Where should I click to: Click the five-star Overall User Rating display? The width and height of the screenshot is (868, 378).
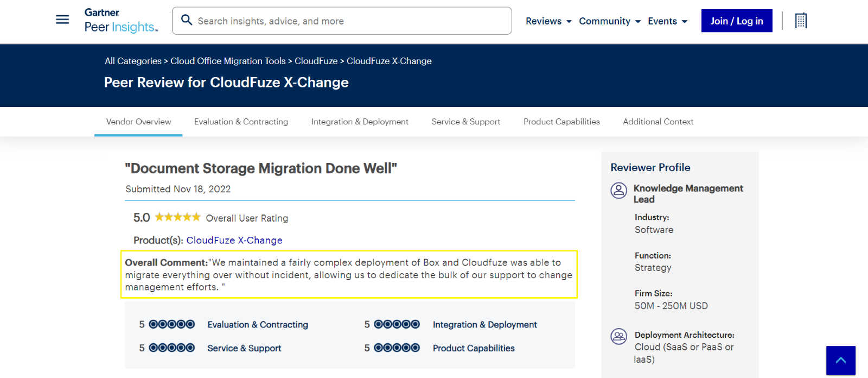(x=177, y=217)
